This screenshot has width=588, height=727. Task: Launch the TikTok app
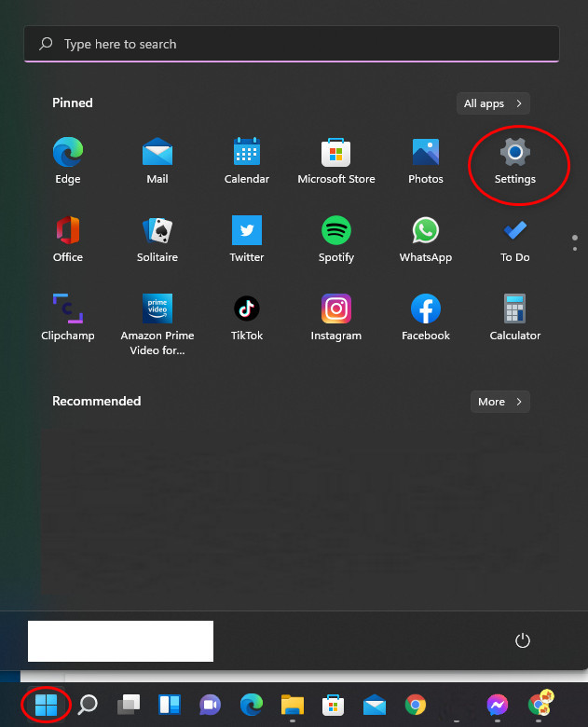coord(247,317)
